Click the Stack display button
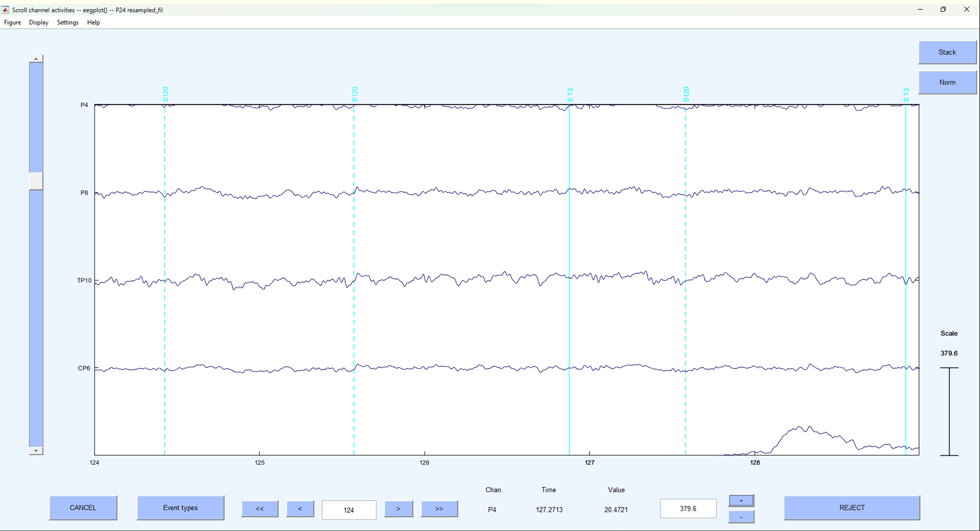Image resolution: width=980 pixels, height=531 pixels. (947, 52)
